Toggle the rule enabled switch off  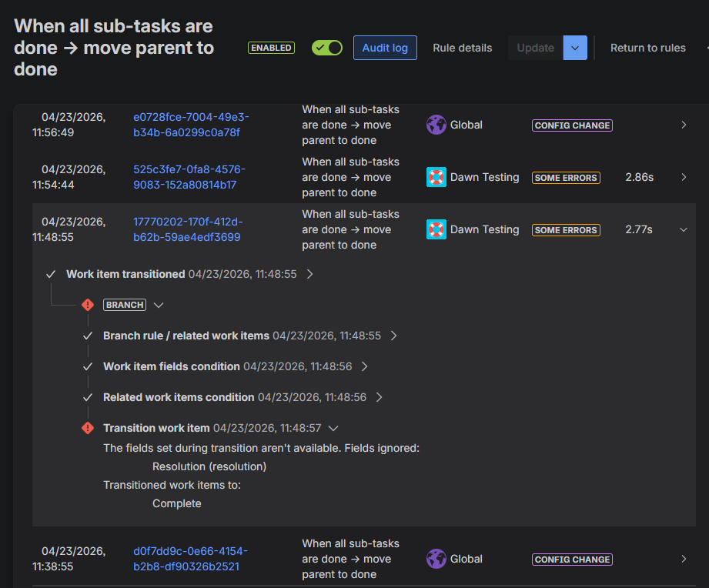[327, 48]
